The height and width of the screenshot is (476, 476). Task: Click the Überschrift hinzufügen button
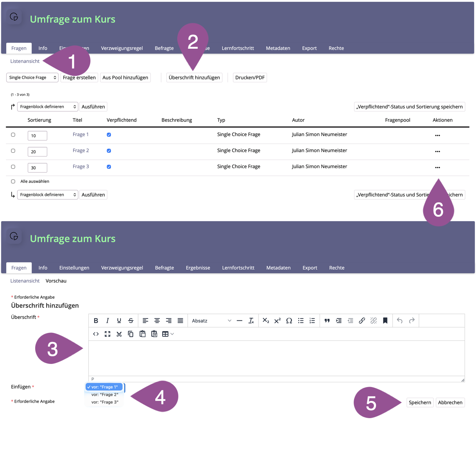[x=194, y=78]
